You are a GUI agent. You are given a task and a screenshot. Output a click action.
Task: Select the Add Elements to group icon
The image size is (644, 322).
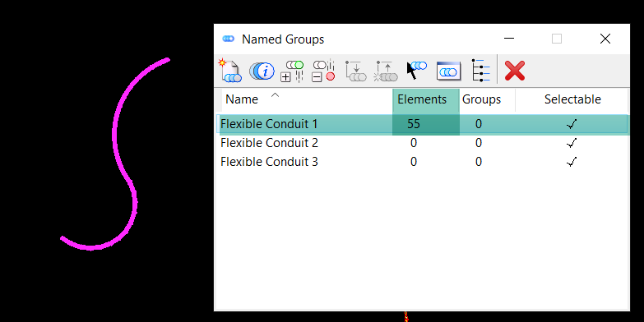tap(292, 71)
